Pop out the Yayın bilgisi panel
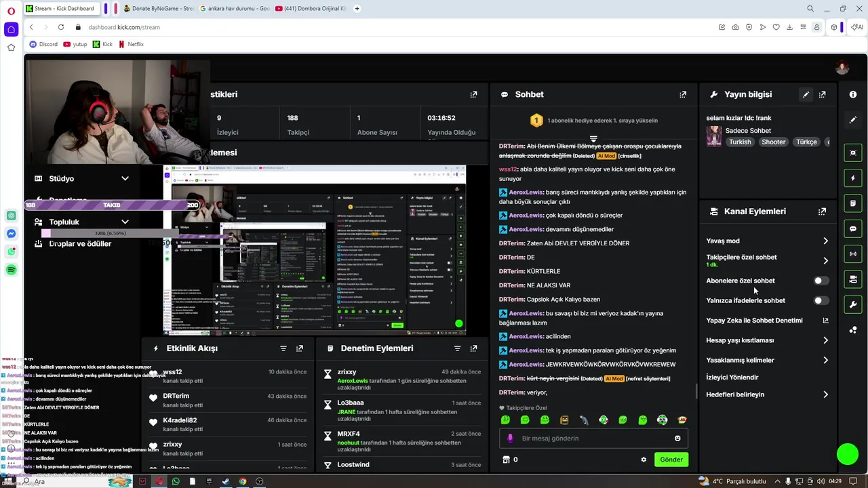Viewport: 868px width, 488px height. pos(822,95)
